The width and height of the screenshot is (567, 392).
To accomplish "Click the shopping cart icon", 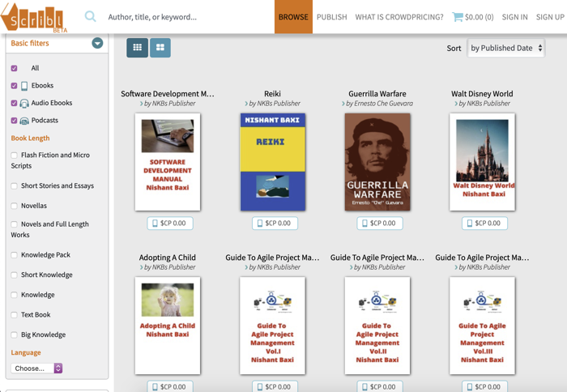I will (x=458, y=17).
